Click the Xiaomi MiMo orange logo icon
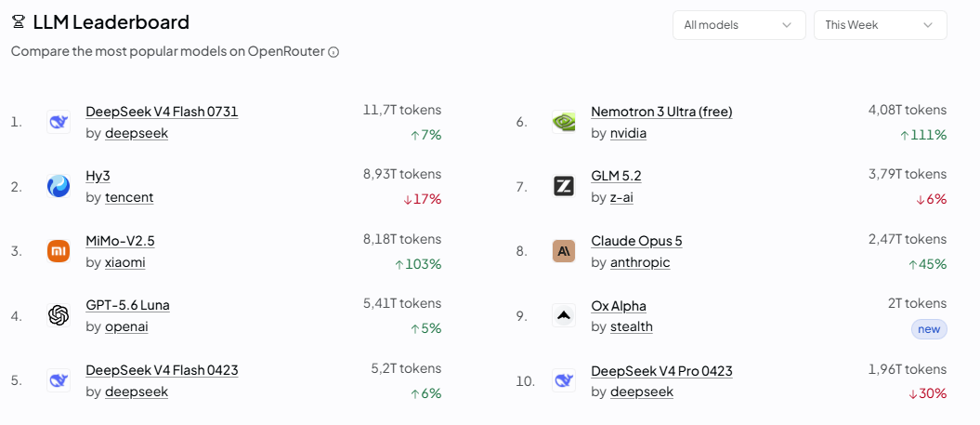The height and width of the screenshot is (425, 980). point(59,251)
